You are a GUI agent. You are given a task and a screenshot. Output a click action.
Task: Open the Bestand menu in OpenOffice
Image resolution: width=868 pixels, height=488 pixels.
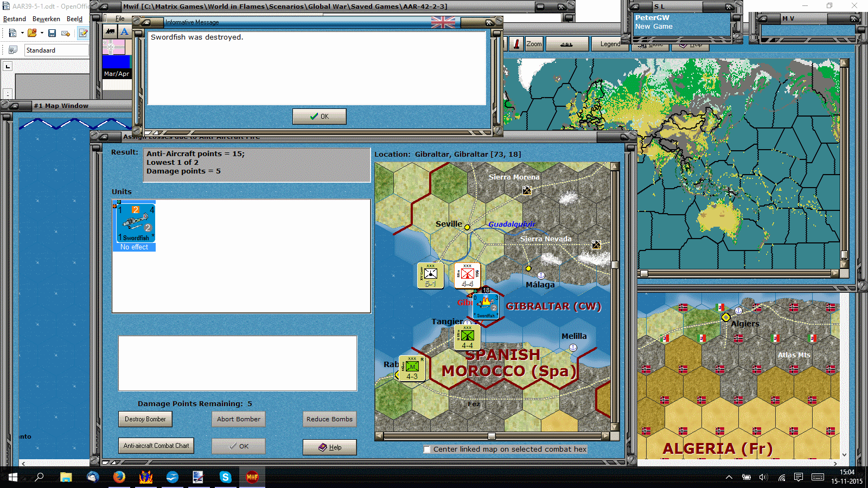[15, 19]
